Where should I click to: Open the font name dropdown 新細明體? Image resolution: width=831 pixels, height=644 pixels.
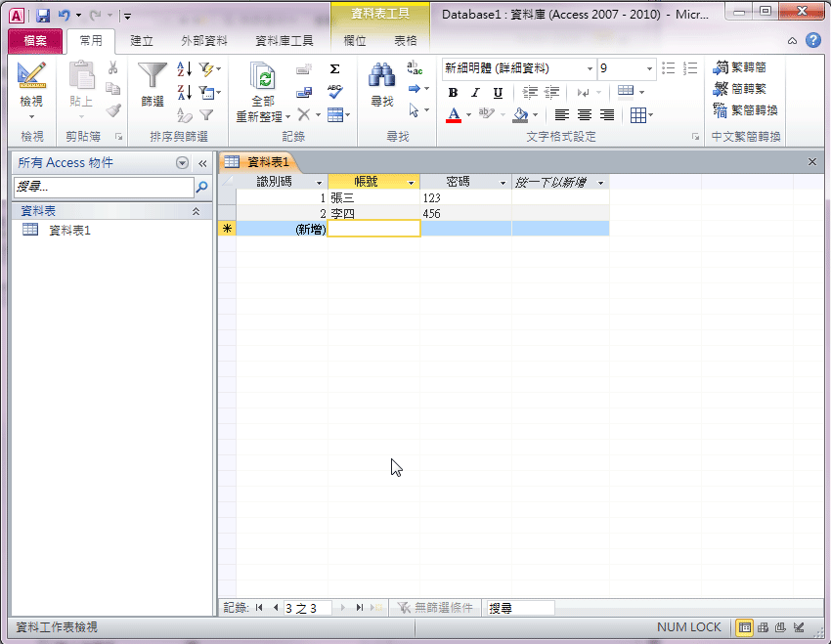pos(590,69)
